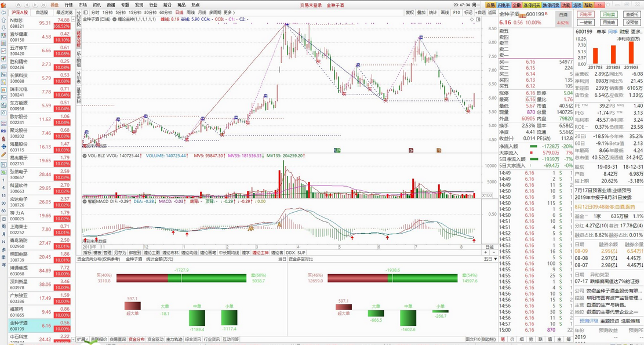Click the 复权 chart tool button
Screen dimensions: 644x345
(x=410, y=12)
